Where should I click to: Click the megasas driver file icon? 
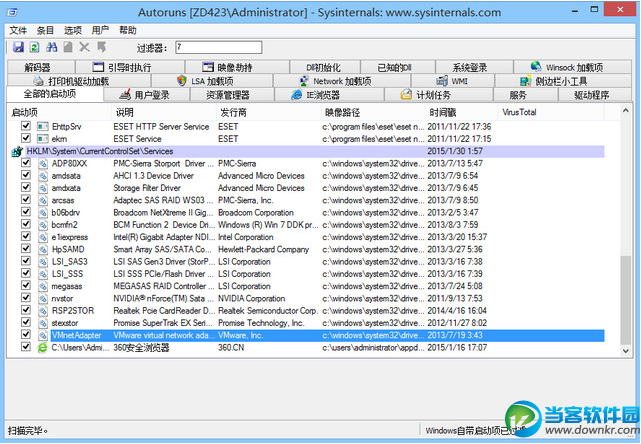(x=43, y=286)
